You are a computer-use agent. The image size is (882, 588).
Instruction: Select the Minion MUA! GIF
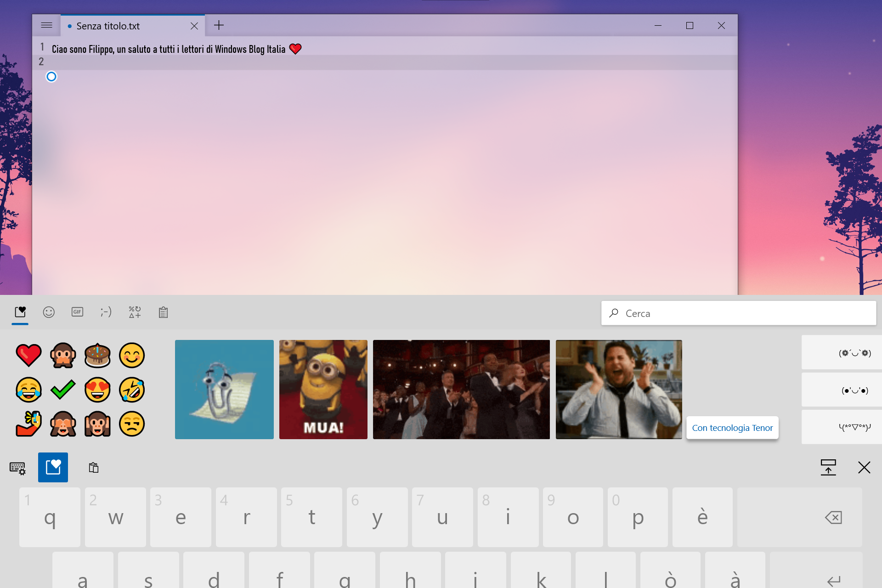(x=323, y=390)
